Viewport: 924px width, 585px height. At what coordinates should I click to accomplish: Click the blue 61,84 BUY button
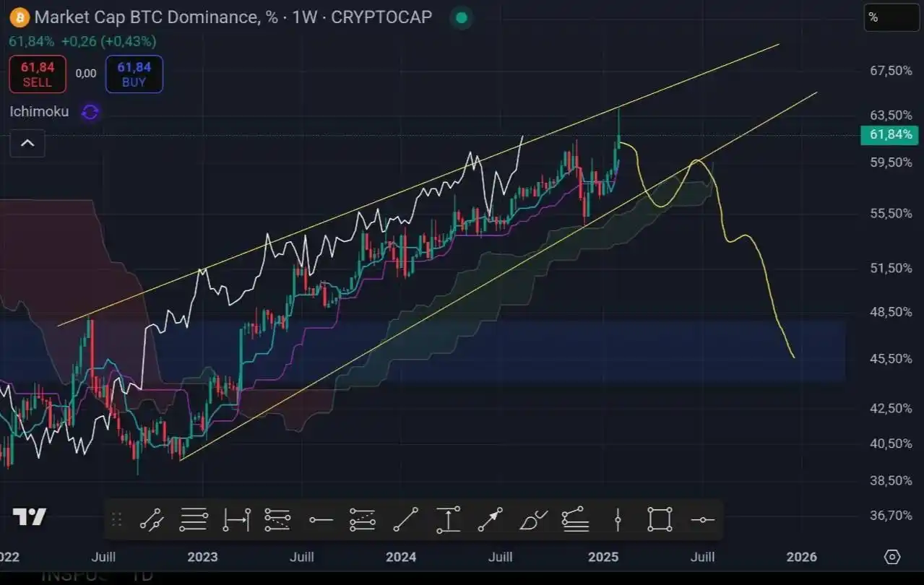(x=134, y=74)
